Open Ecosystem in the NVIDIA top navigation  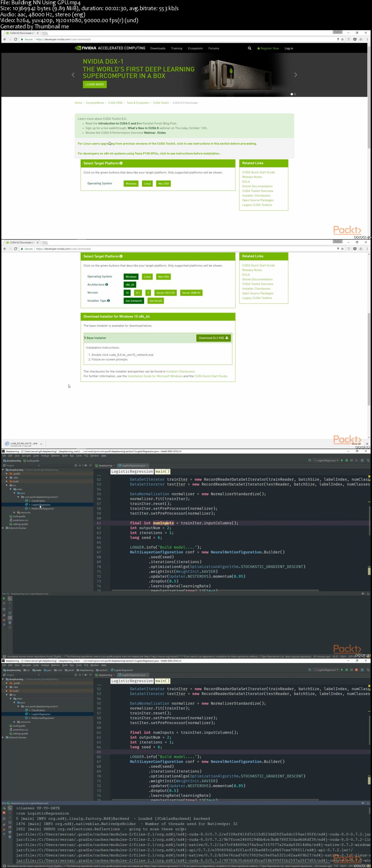tap(195, 48)
